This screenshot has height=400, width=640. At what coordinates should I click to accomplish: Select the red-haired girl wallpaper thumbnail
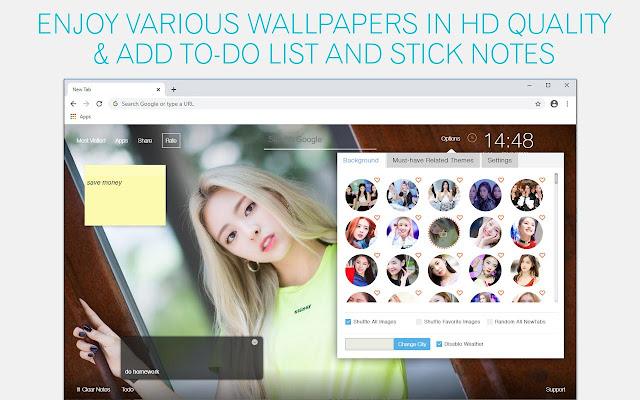tap(361, 233)
